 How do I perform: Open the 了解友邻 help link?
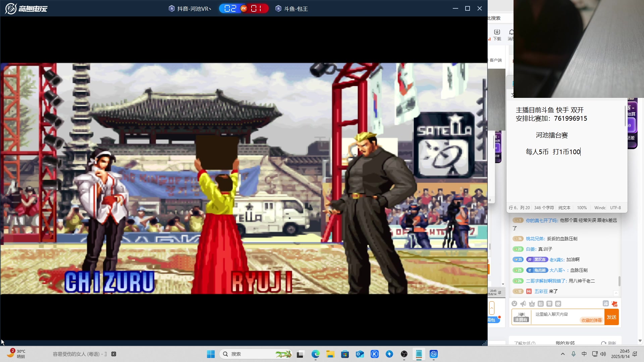[x=525, y=343]
